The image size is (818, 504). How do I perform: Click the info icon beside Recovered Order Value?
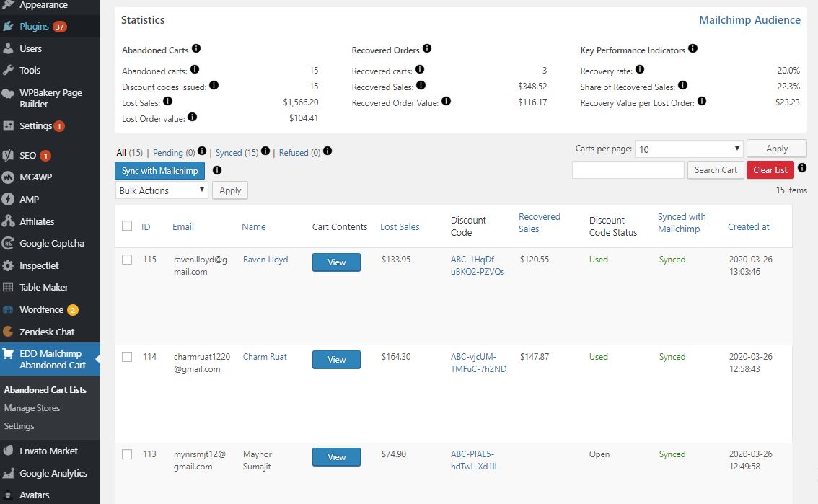point(446,101)
